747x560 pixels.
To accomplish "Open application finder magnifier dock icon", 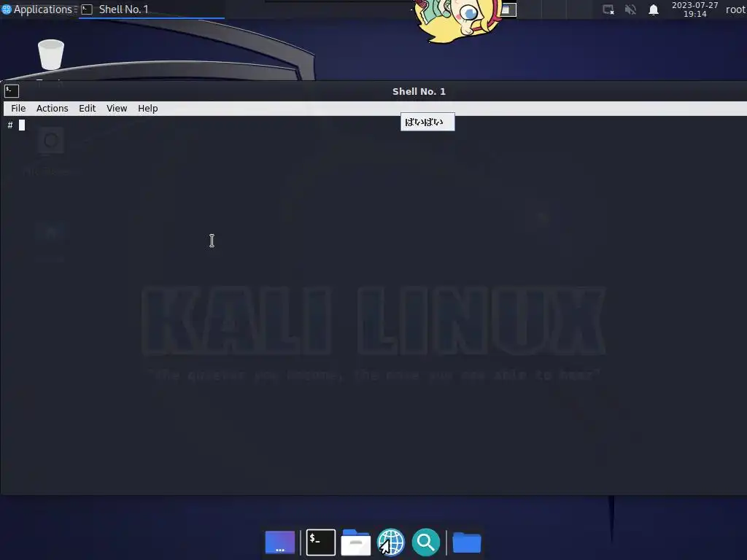I will point(425,542).
